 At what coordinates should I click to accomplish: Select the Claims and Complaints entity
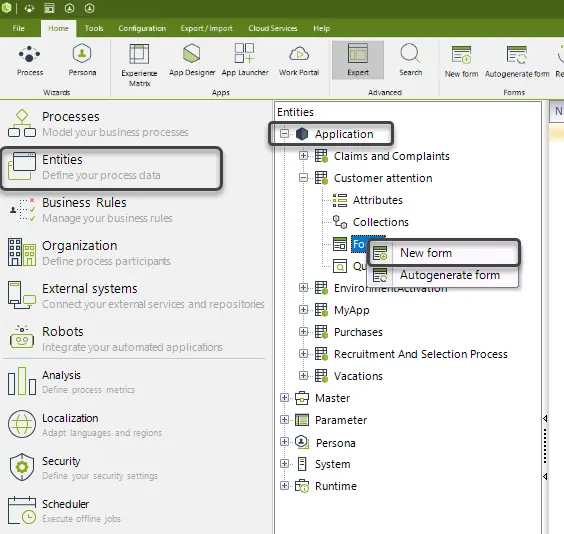tap(391, 156)
